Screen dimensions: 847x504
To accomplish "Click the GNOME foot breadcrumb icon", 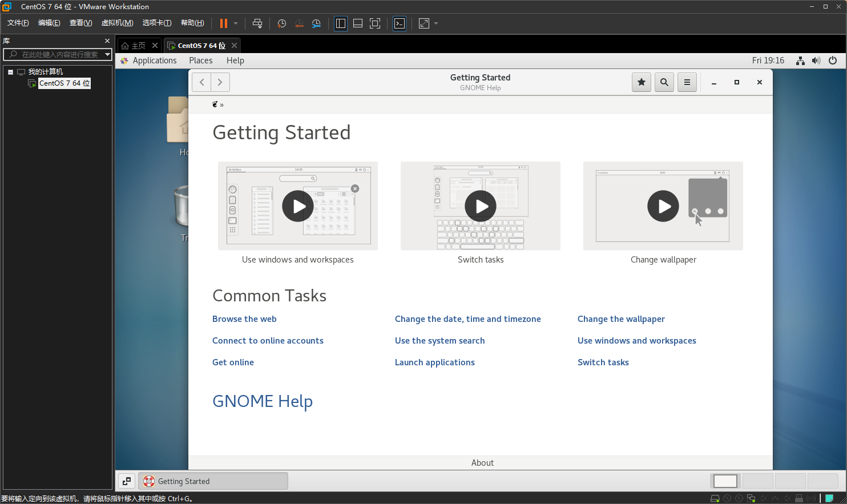I will tap(215, 104).
